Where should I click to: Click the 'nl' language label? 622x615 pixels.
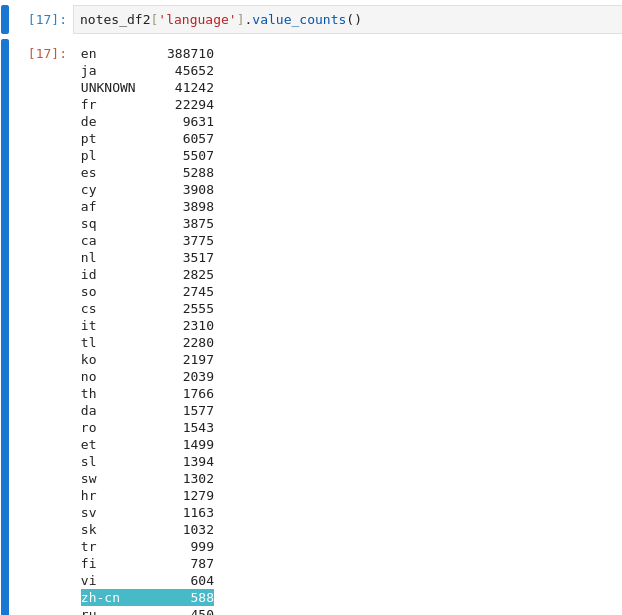click(x=88, y=258)
